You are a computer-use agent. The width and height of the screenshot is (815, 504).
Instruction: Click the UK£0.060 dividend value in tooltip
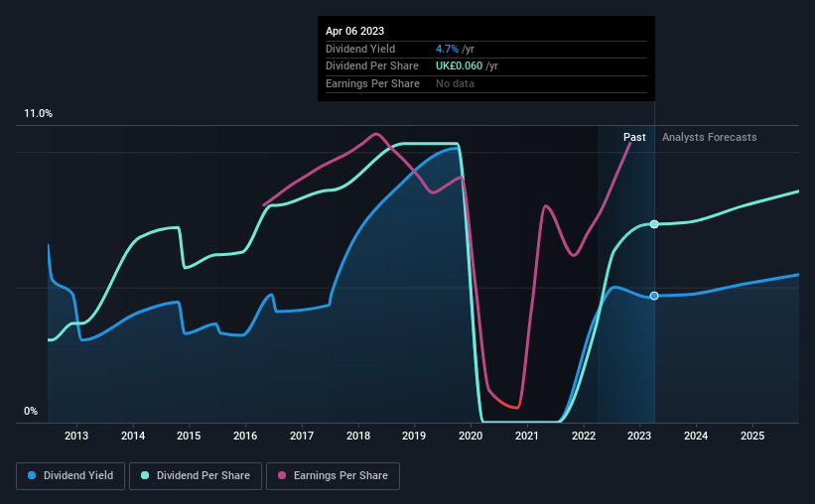pyautogui.click(x=459, y=66)
